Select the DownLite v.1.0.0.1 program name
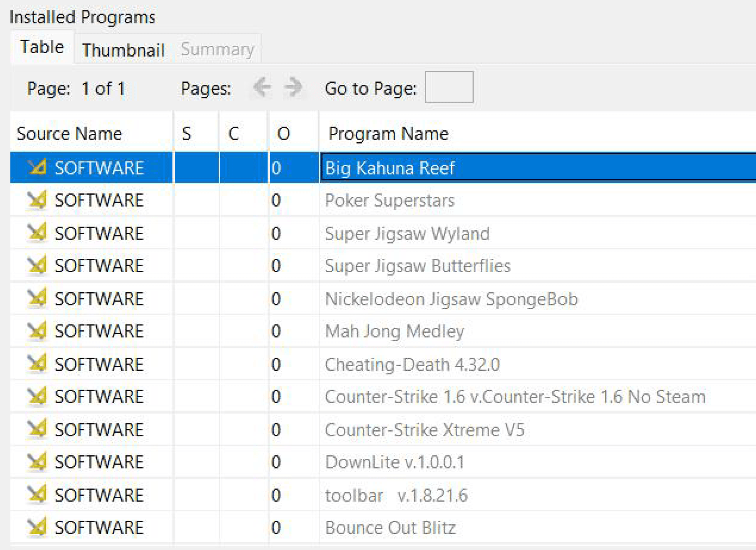The height and width of the screenshot is (550, 756). click(x=395, y=462)
